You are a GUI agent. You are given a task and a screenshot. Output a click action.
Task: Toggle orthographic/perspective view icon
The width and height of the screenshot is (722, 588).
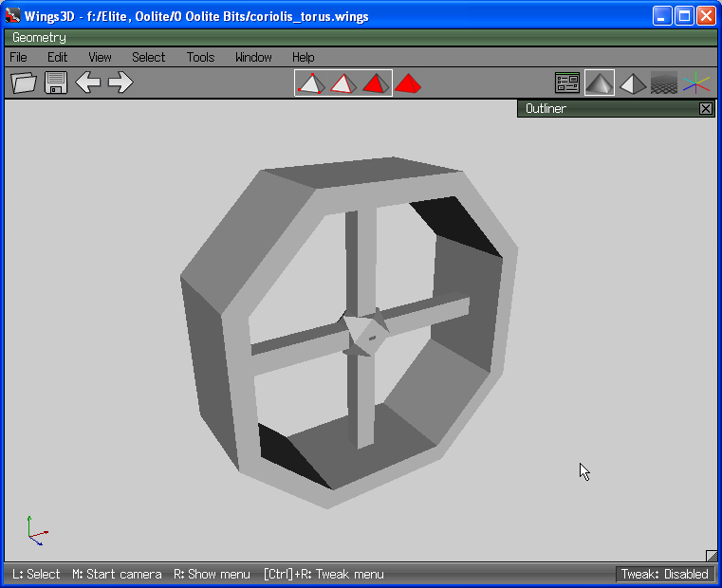[633, 83]
